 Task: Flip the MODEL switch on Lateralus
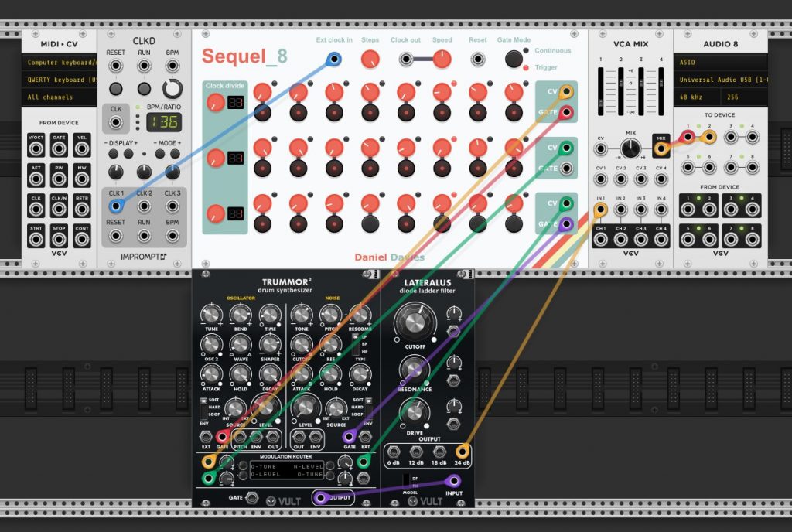(406, 480)
